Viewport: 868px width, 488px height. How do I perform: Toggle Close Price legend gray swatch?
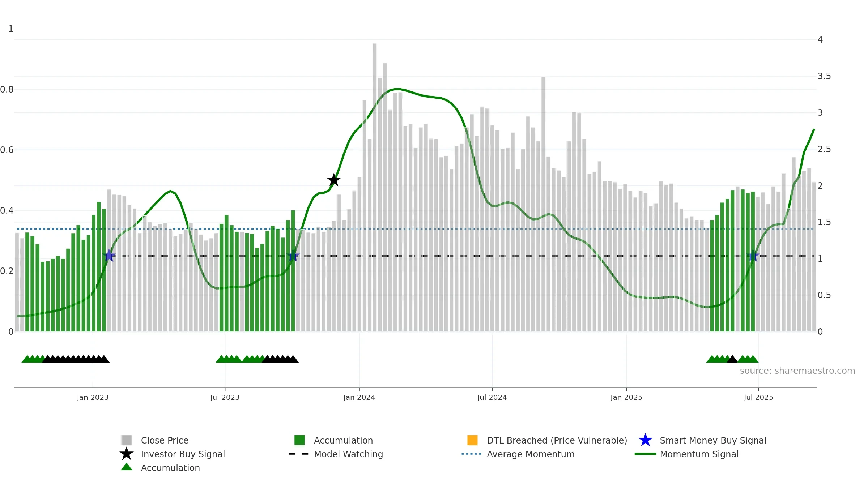tap(127, 440)
